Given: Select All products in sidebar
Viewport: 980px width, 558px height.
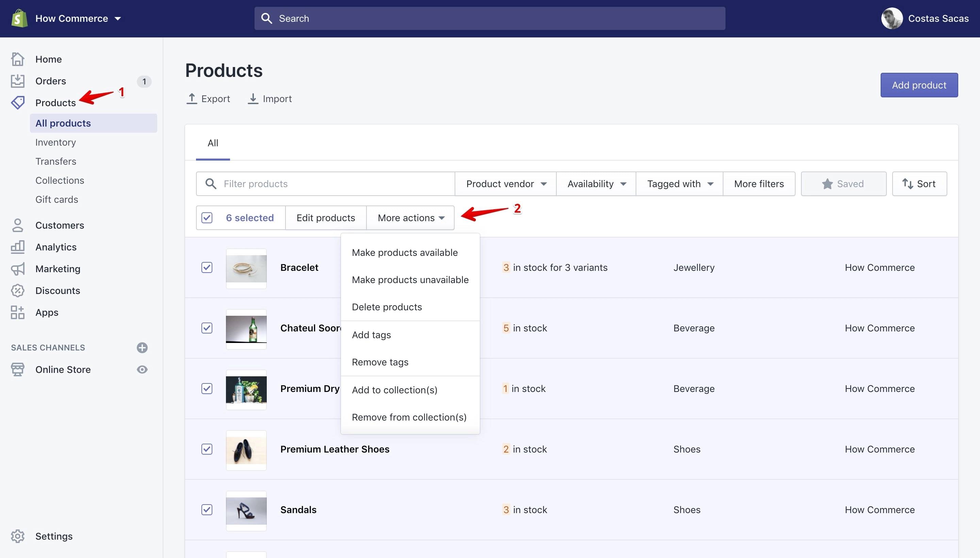Looking at the screenshot, I should [94, 123].
